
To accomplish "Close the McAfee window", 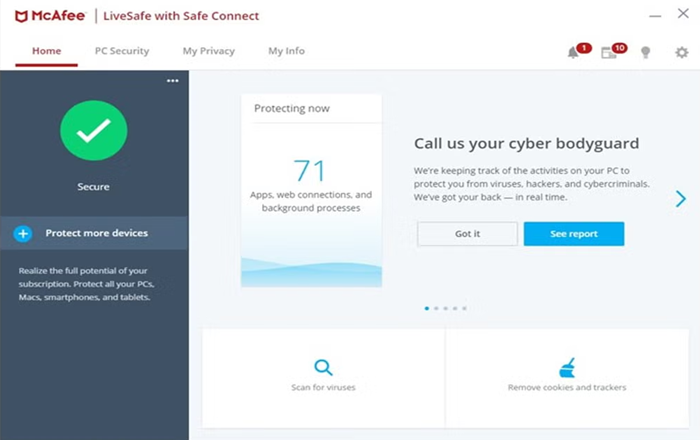I will coord(683,13).
